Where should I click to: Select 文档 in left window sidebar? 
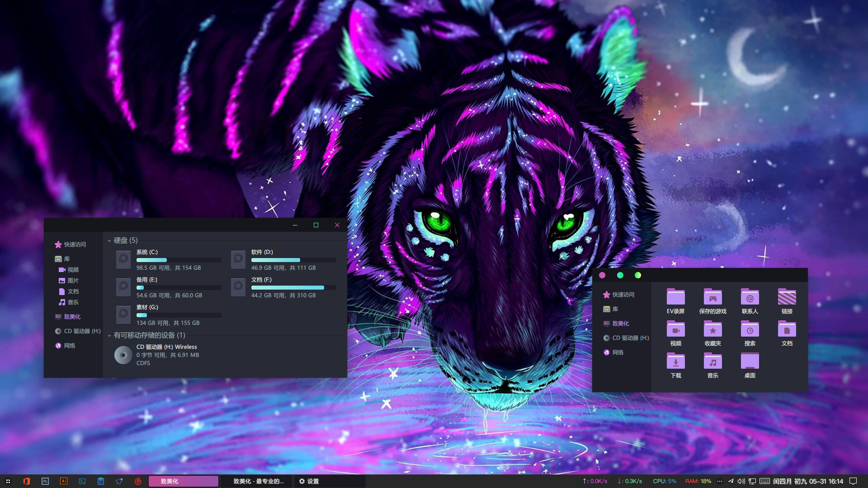(x=69, y=291)
